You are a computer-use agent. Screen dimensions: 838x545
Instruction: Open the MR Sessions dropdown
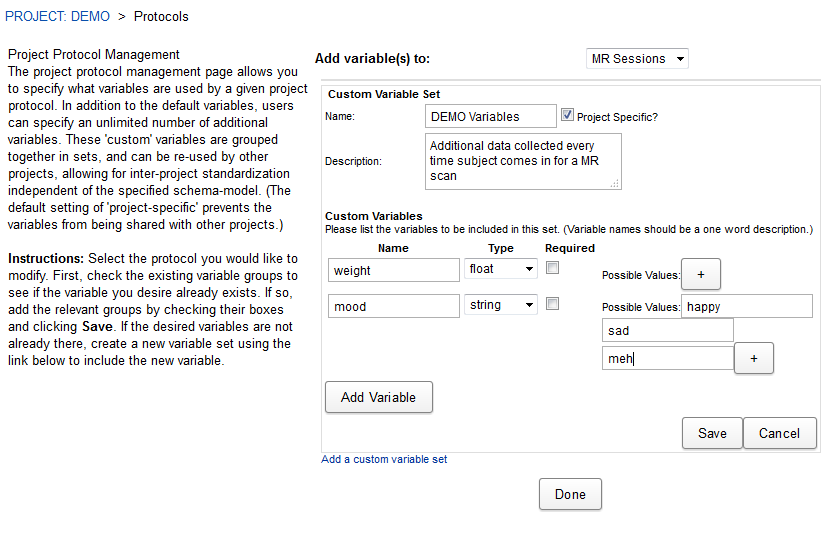(637, 59)
